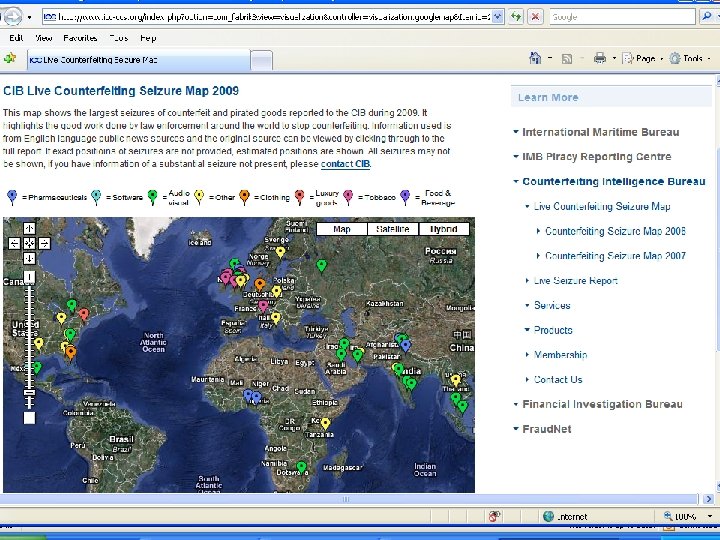Open the Tools menu in the menu bar
The image size is (720, 540).
point(118,37)
